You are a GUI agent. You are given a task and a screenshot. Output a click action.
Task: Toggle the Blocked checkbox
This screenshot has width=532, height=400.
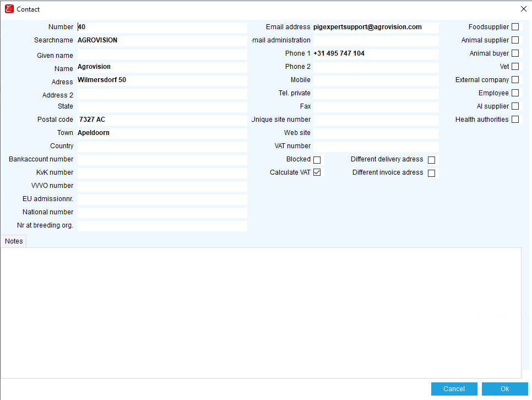click(317, 160)
